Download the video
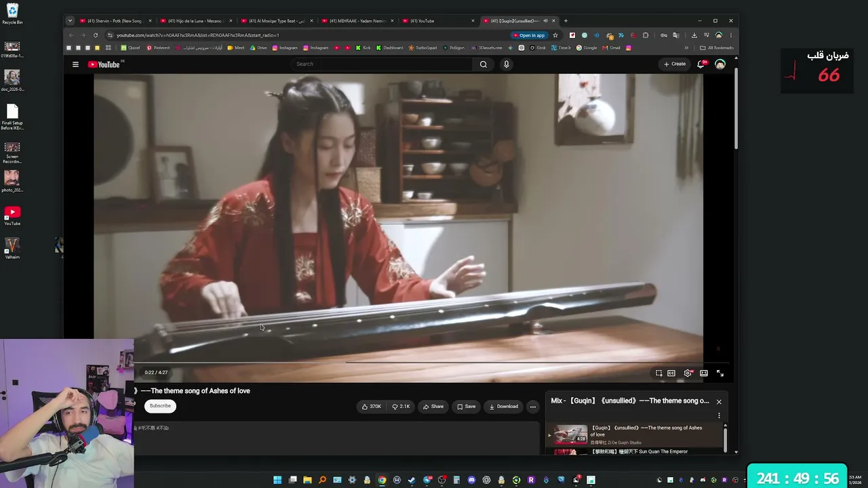The width and height of the screenshot is (868, 488). pyautogui.click(x=503, y=407)
